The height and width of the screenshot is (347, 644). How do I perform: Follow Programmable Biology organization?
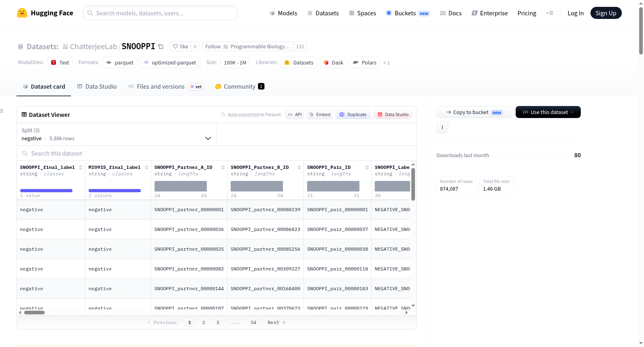(248, 46)
